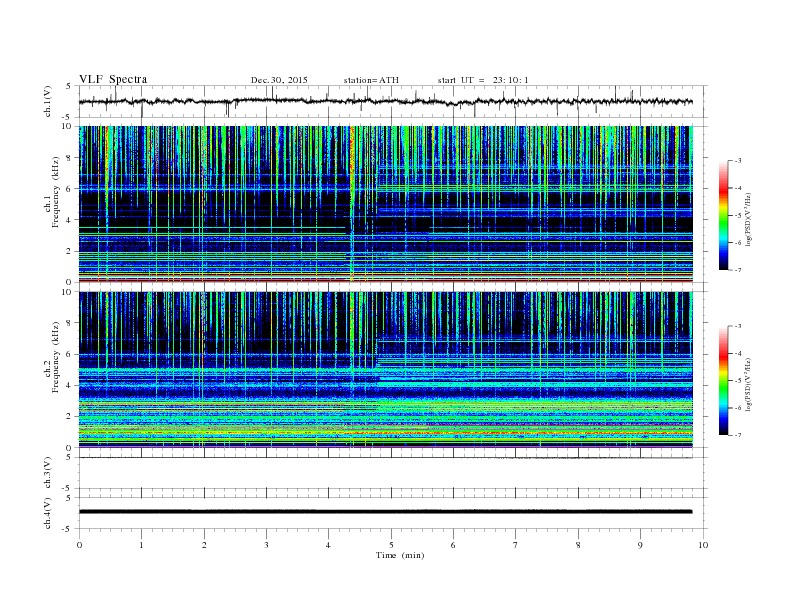The height and width of the screenshot is (612, 792).
Task: Click time axis tick label "7"
Action: pos(516,545)
